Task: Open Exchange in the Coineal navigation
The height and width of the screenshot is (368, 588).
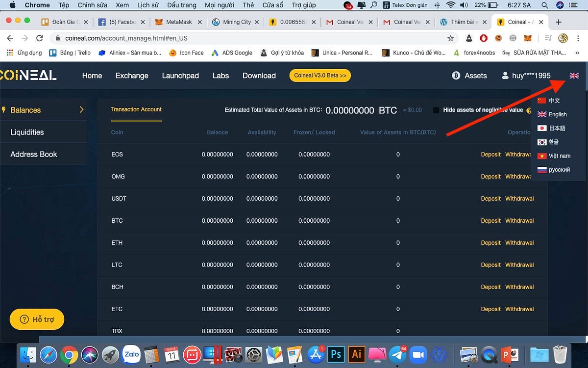Action: point(132,76)
